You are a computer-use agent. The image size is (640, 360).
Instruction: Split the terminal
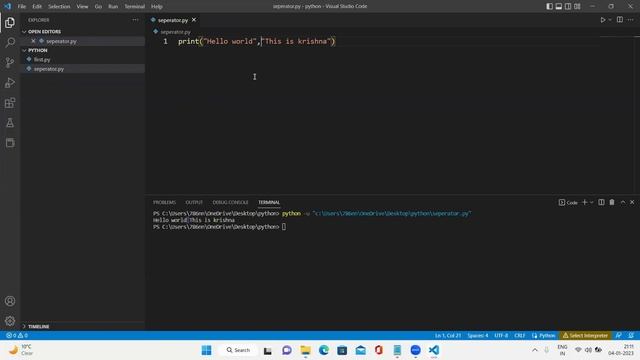click(601, 202)
